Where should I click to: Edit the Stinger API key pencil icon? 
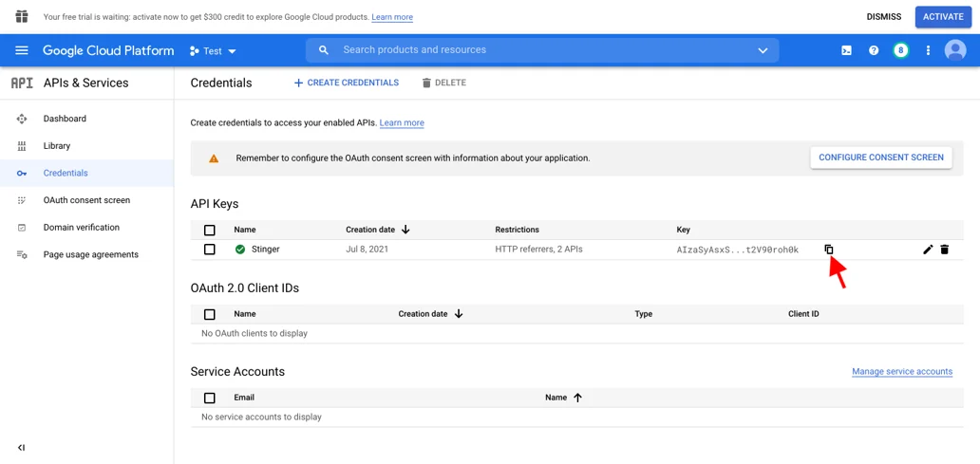coord(928,250)
